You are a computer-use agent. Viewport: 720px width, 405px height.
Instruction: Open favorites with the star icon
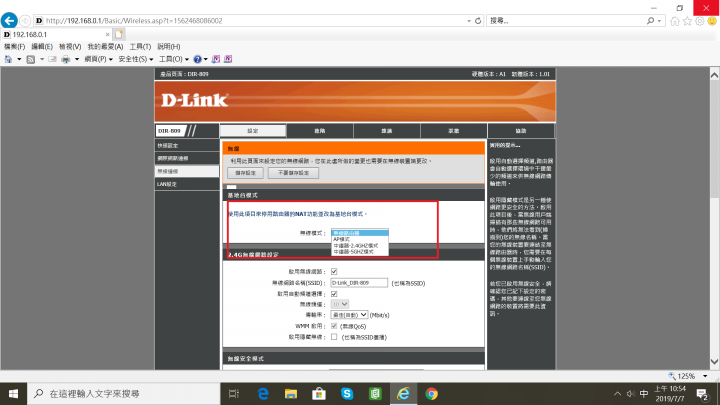687,21
